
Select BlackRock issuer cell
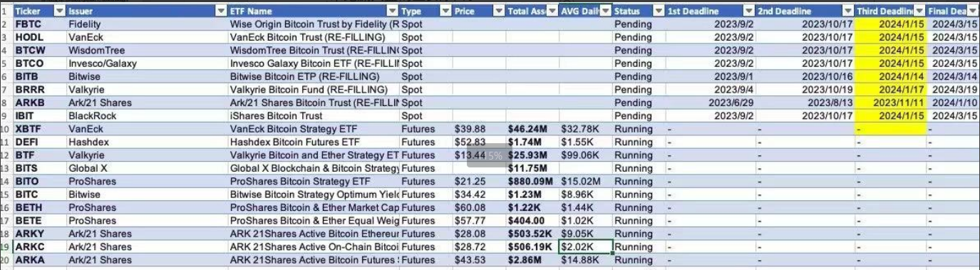tap(148, 116)
